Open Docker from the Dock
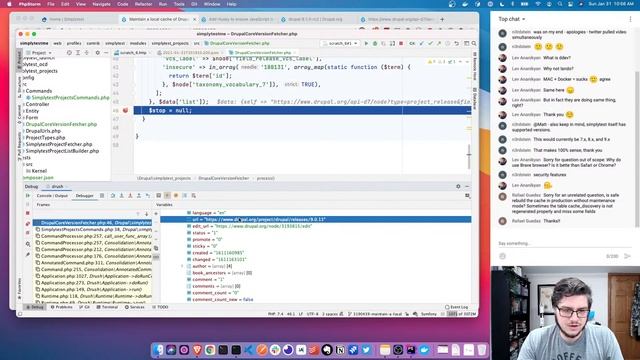This screenshot has width=640, height=360. click(x=424, y=349)
